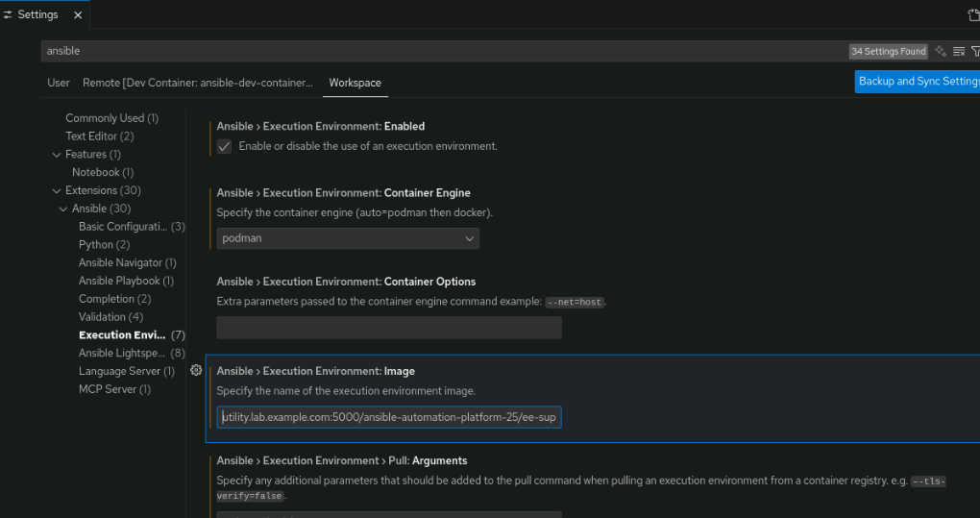Collapse the Features tree section
980x518 pixels.
pos(57,155)
